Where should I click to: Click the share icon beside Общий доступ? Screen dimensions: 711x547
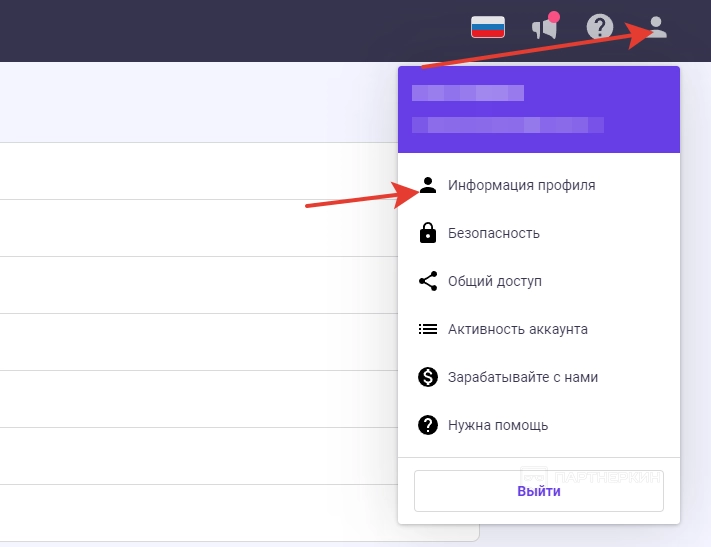click(428, 281)
